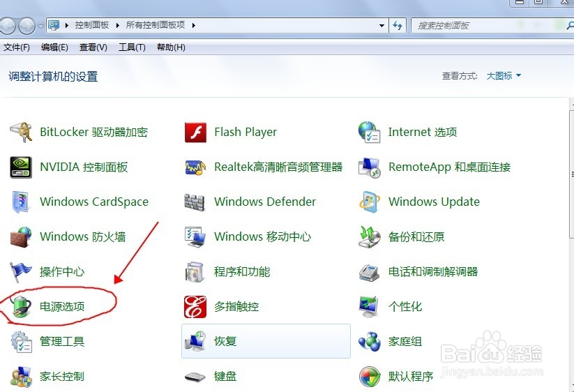This screenshot has height=392, width=574.
Task: Click the Windows CardSpace icon
Action: (x=21, y=202)
